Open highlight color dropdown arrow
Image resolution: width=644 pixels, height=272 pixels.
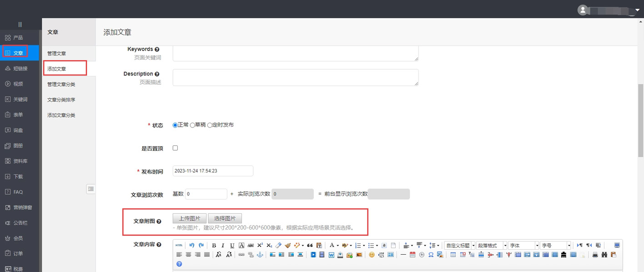[351, 246]
